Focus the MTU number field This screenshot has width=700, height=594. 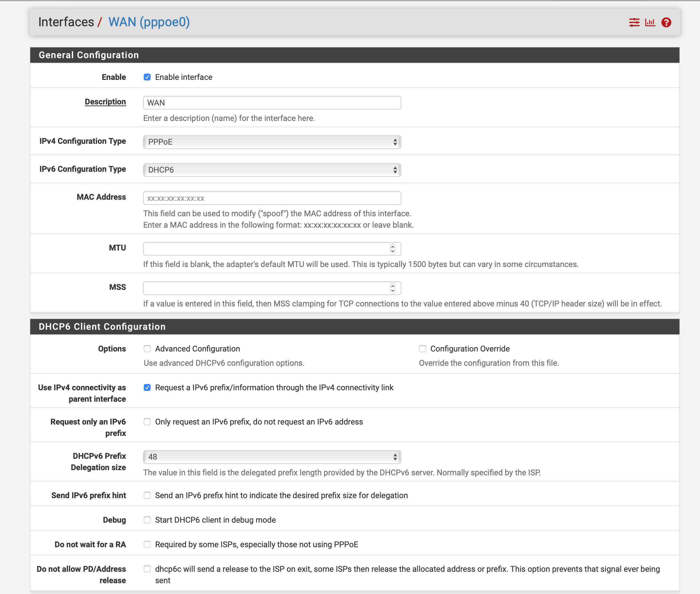(272, 249)
